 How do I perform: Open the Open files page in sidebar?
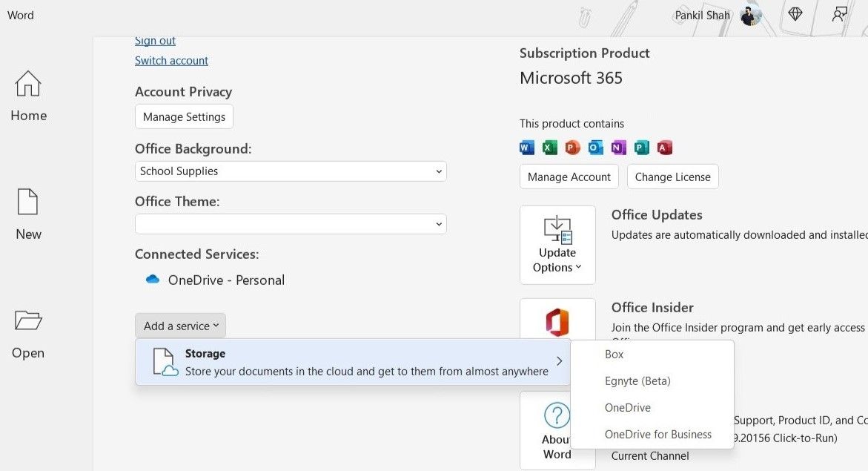tap(28, 334)
